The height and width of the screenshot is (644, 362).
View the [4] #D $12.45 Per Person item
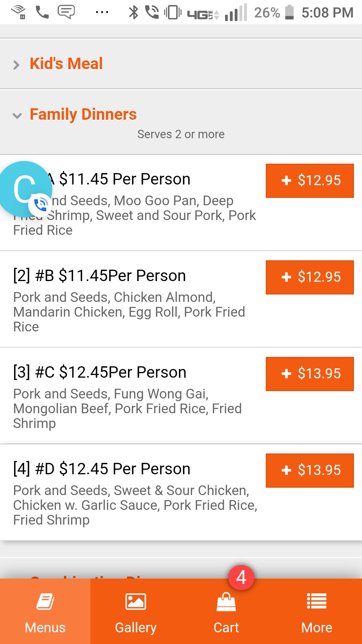click(102, 469)
